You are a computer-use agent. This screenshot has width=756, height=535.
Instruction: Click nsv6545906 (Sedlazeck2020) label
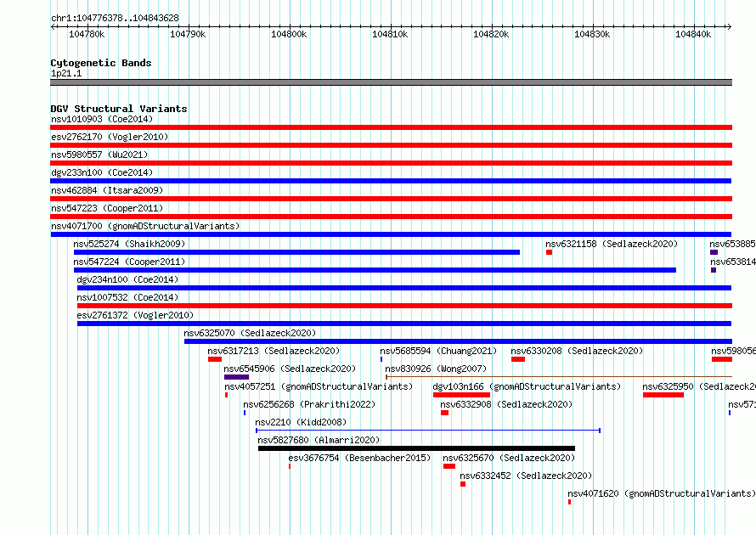pos(290,369)
